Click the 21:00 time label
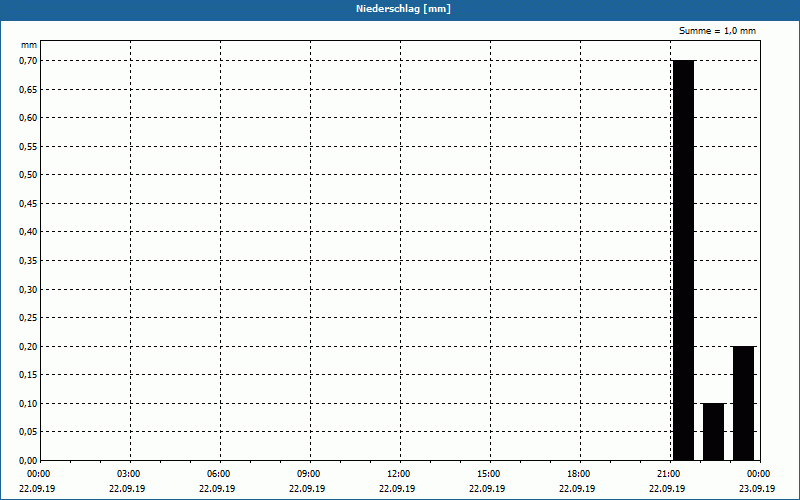The width and height of the screenshot is (800, 500). pyautogui.click(x=668, y=474)
